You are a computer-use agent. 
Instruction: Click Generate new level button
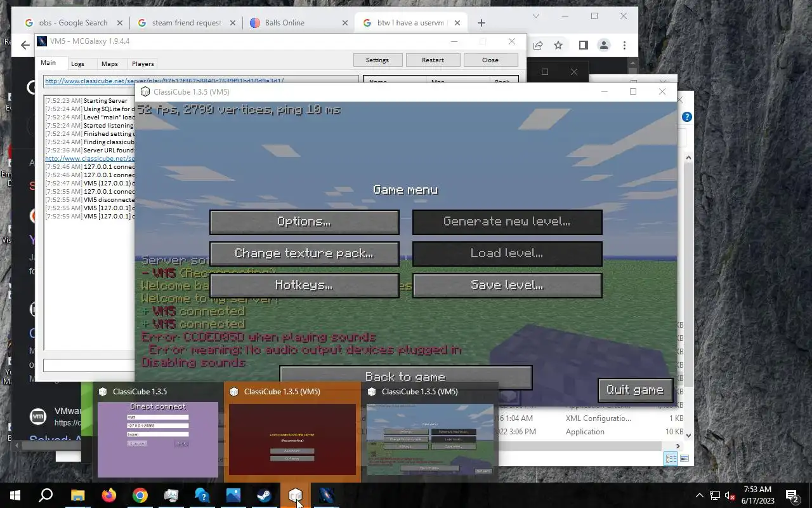[x=507, y=222]
